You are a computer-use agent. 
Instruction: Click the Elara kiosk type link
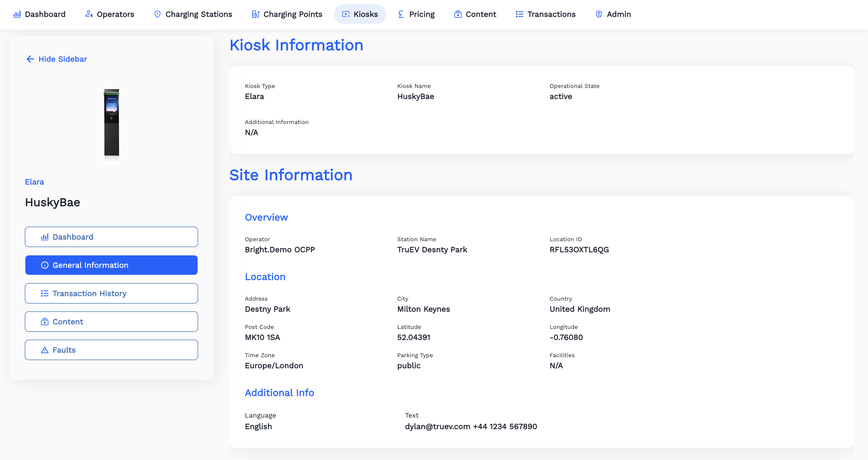[x=34, y=182]
